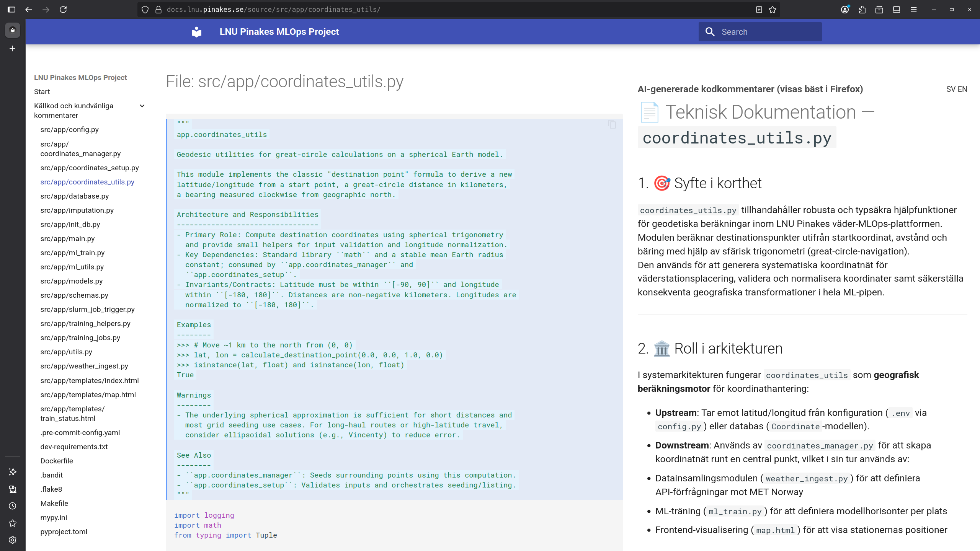
Task: Collapse Källkod och kundvänliga kommentarer section
Action: 142,106
